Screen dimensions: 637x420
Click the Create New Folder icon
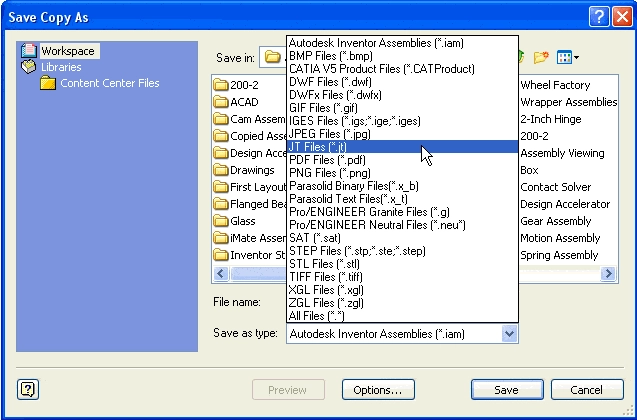point(541,57)
